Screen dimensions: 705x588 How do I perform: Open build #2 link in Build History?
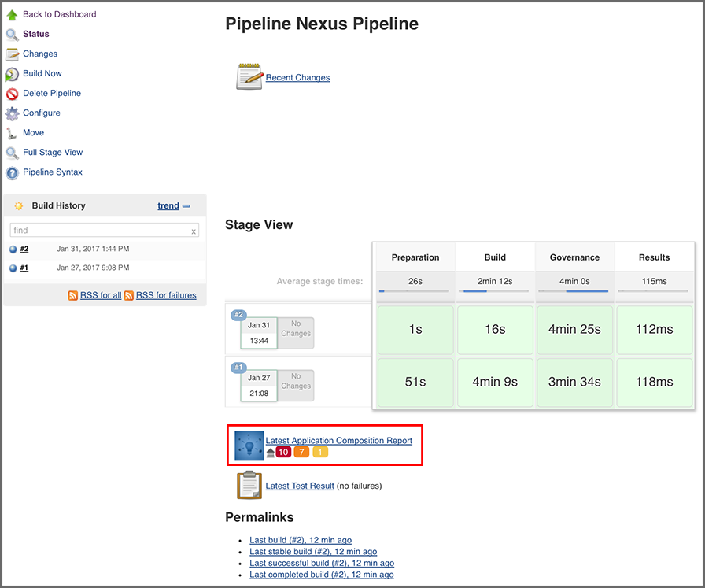coord(24,249)
